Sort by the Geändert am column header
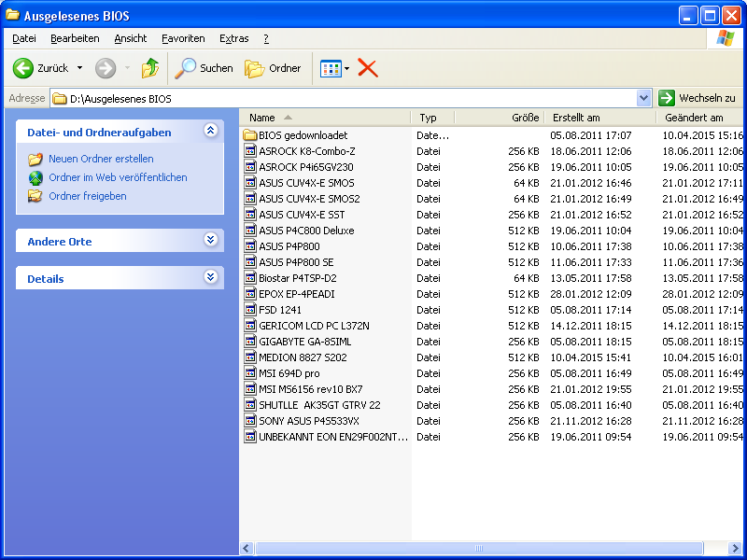 click(x=701, y=118)
